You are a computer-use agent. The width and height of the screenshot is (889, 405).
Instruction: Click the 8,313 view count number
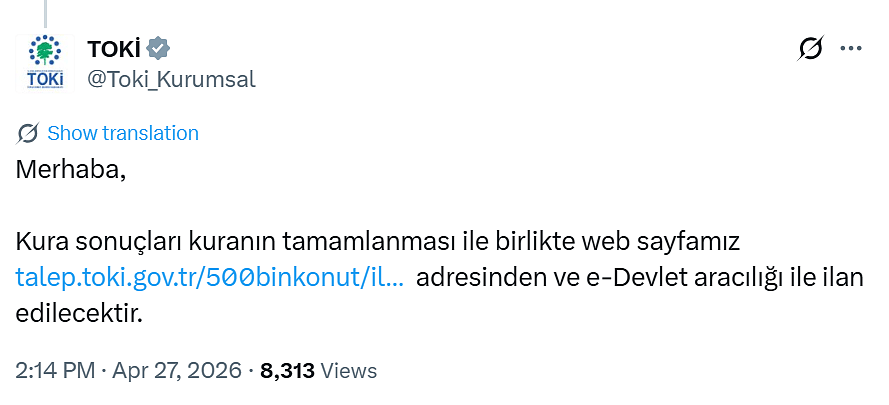click(287, 370)
